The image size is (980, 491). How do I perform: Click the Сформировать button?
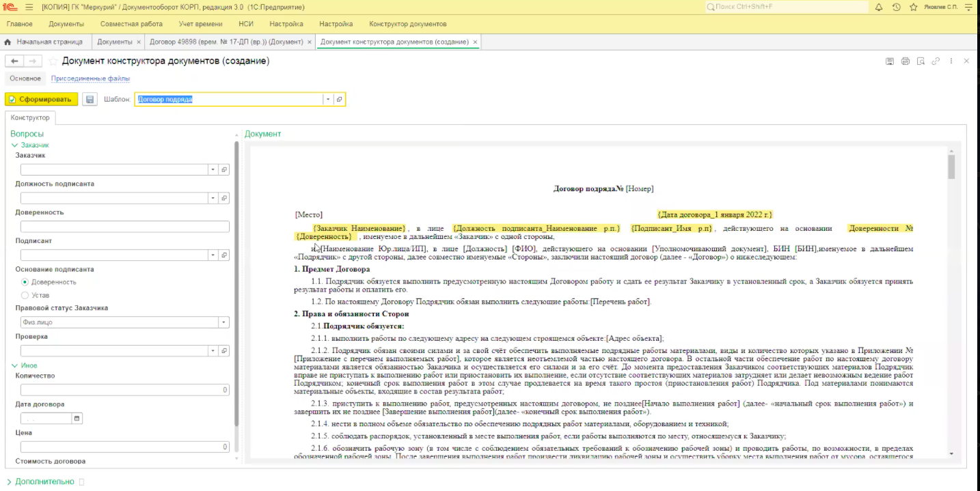(x=42, y=99)
